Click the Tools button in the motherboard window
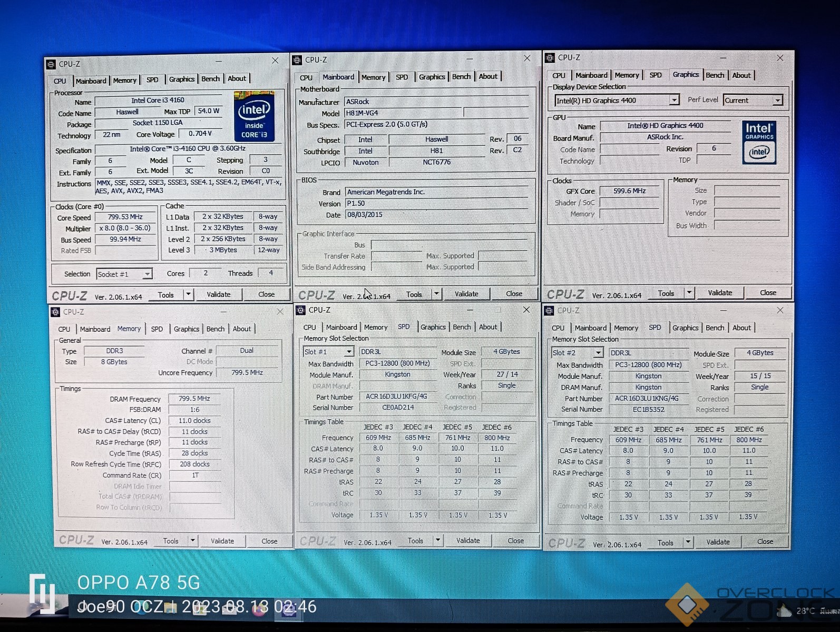This screenshot has width=840, height=632. coord(414,294)
